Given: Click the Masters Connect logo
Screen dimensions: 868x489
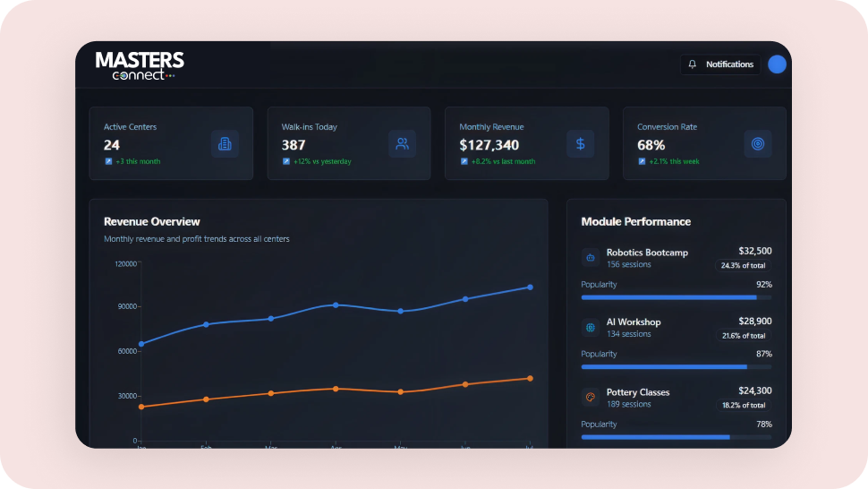Looking at the screenshot, I should tap(140, 65).
